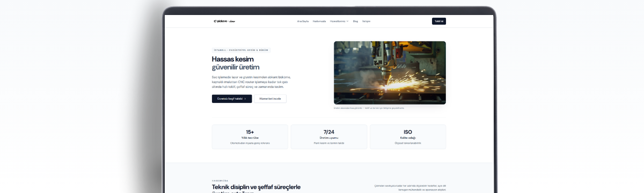Select the 'Hassas kesim' headline text
This screenshot has height=193, width=644.
(233, 59)
